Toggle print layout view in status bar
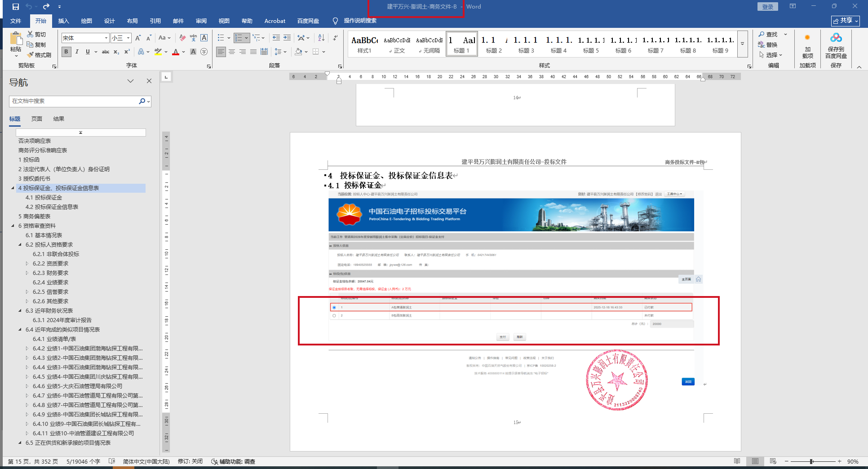 (755, 461)
